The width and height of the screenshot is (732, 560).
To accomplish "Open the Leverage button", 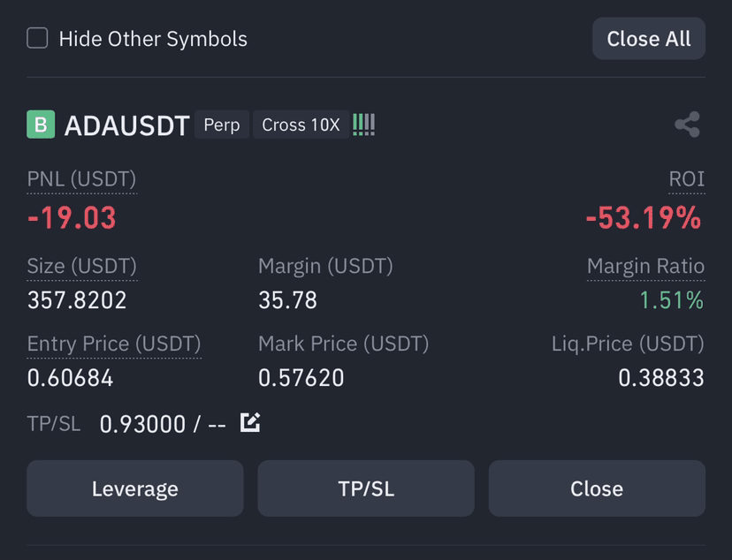I will [x=135, y=488].
